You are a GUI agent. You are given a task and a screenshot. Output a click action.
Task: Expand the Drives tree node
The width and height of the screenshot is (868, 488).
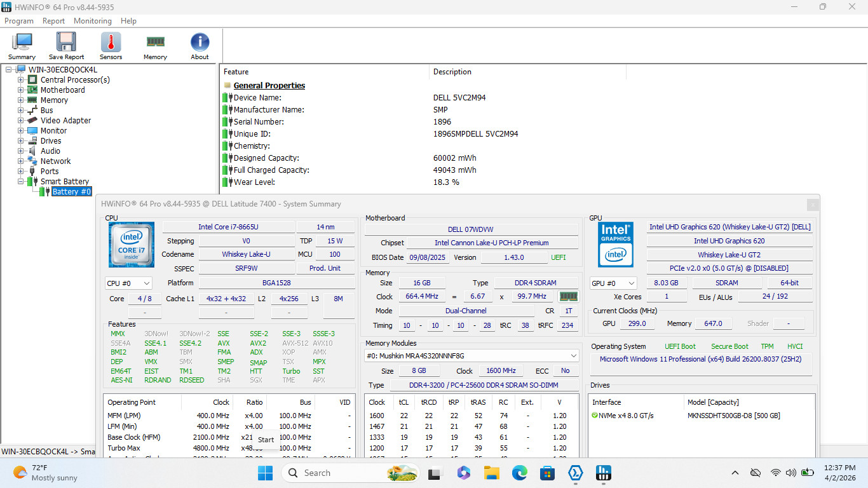click(21, 140)
